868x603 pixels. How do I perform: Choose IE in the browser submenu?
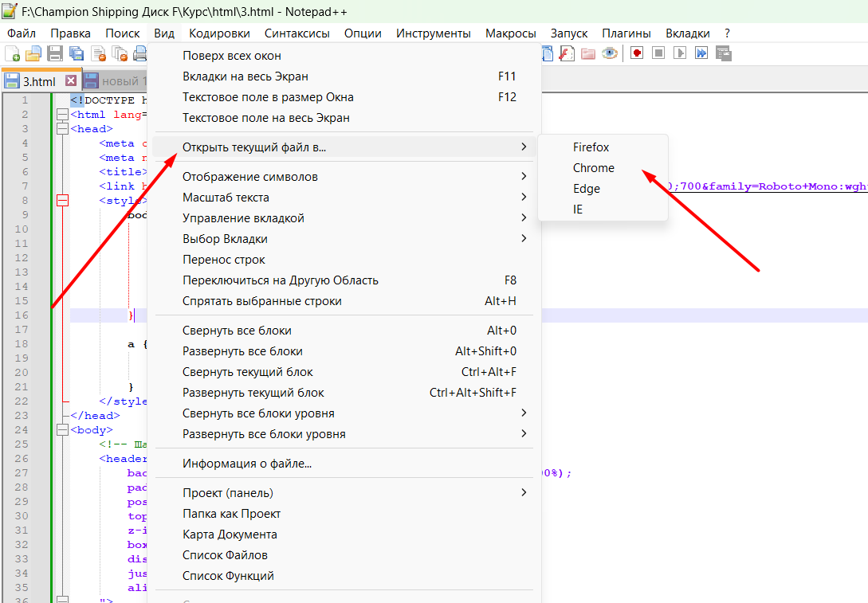point(603,209)
